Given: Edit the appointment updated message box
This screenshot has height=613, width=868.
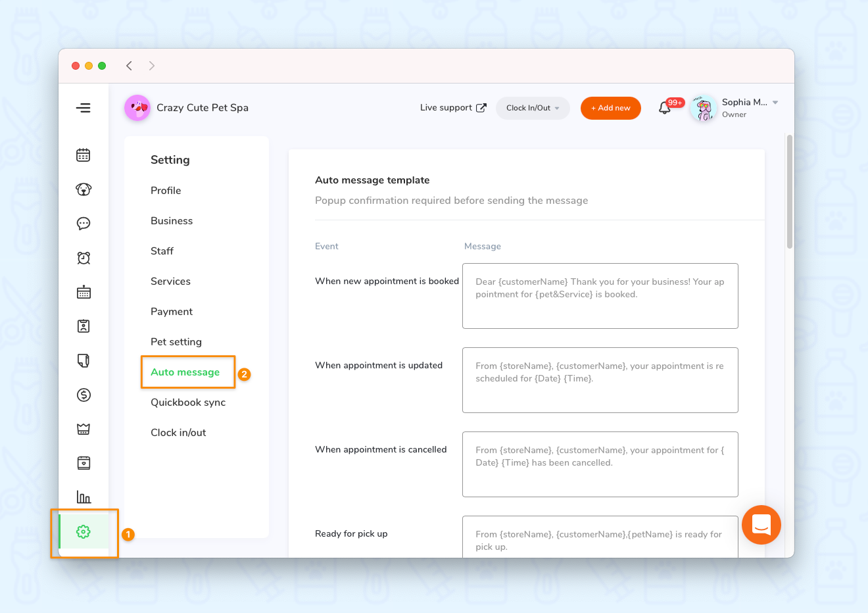Looking at the screenshot, I should (x=600, y=380).
